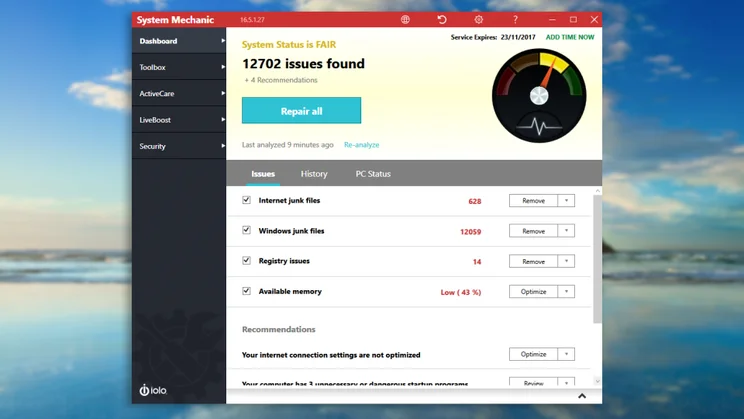Viewport: 744px width, 419px height.
Task: Remove Registry issues
Action: [533, 261]
